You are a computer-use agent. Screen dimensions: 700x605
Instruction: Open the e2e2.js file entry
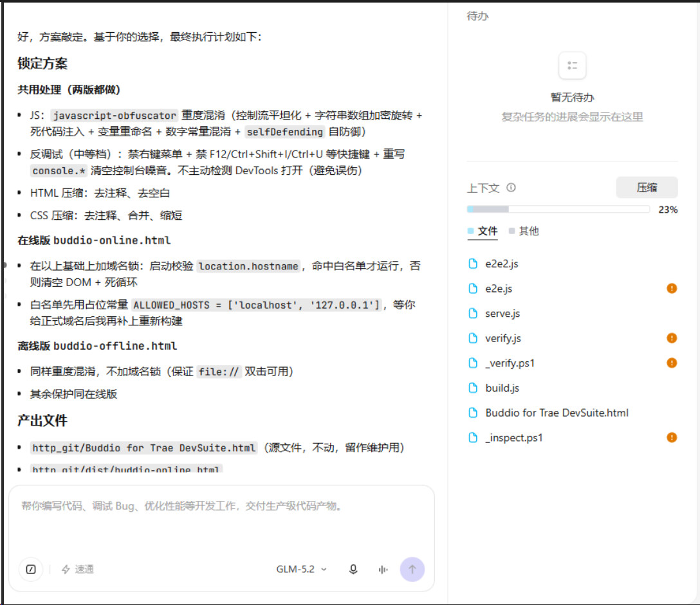point(573,264)
